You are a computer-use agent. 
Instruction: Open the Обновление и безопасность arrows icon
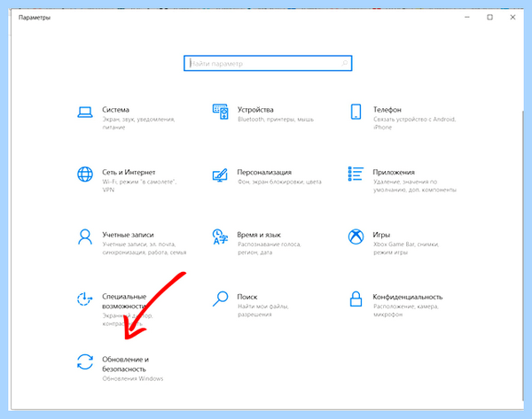[x=85, y=361]
